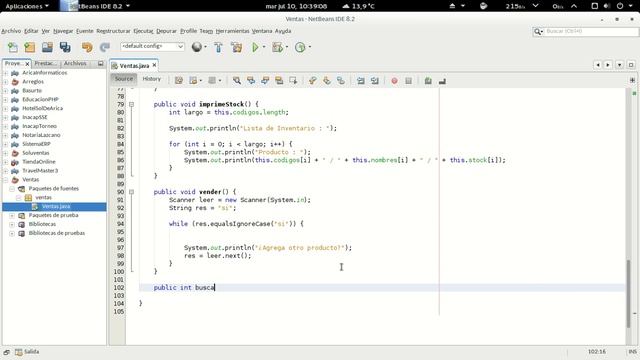Click the search magnifier icon top right

pyautogui.click(x=538, y=31)
